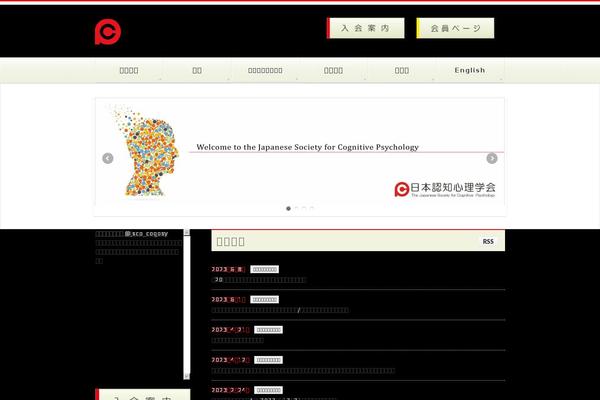Screen dimensions: 600x400
Task: Open the category tag beside date 2023 2 24
Action: click(268, 390)
